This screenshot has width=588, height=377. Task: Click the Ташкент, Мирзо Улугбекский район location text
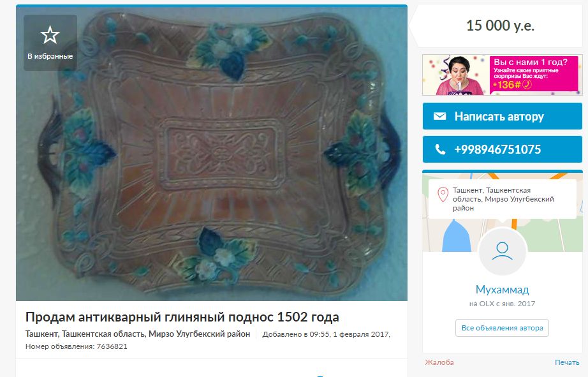[138, 334]
